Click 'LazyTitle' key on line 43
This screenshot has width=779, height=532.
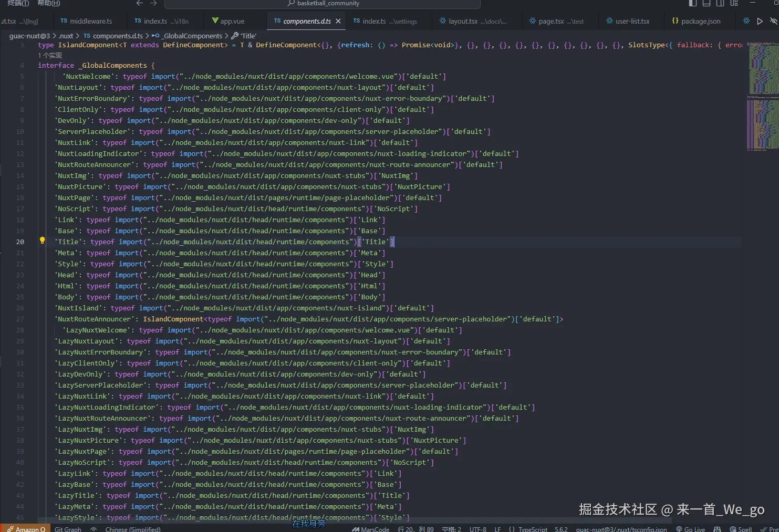76,496
